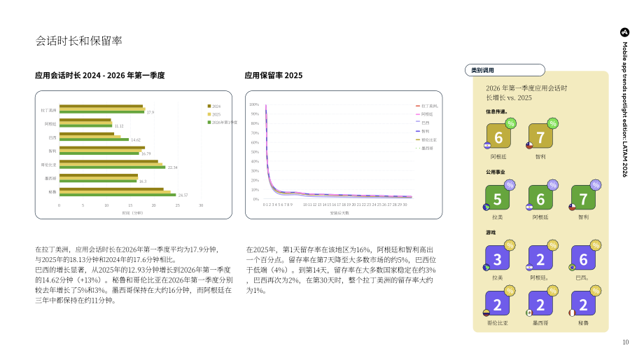Viewport: 644px width, 363px height.
Task: Click the 16.79 value label on bar chart
Action: (x=146, y=153)
